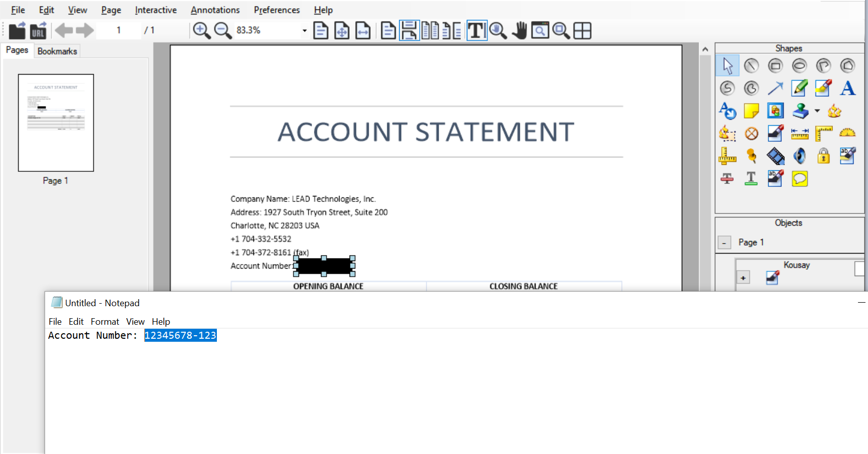
Task: Select the Audio annotation tool
Action: click(x=799, y=156)
